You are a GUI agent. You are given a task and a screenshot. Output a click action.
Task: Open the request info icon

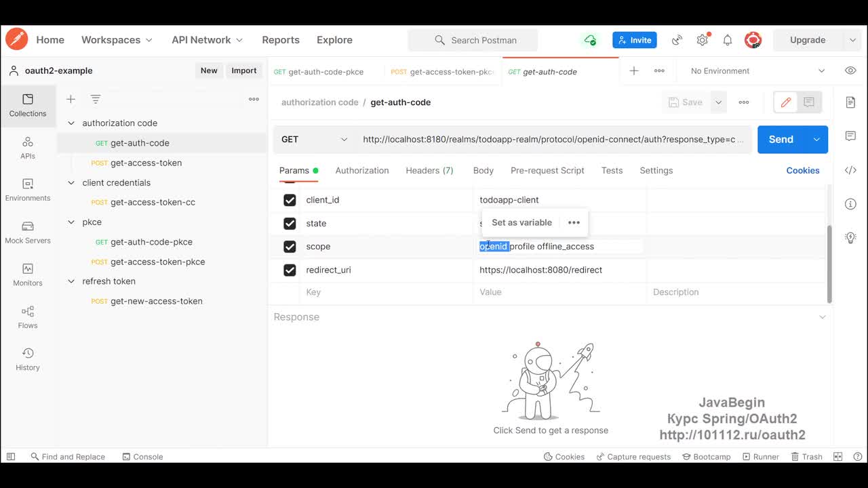pos(850,204)
